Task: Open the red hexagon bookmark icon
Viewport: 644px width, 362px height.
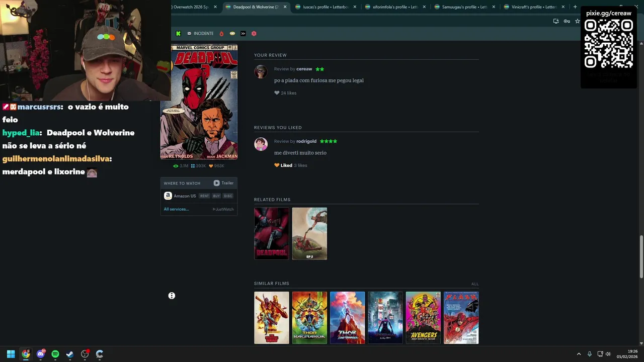Action: (x=254, y=33)
